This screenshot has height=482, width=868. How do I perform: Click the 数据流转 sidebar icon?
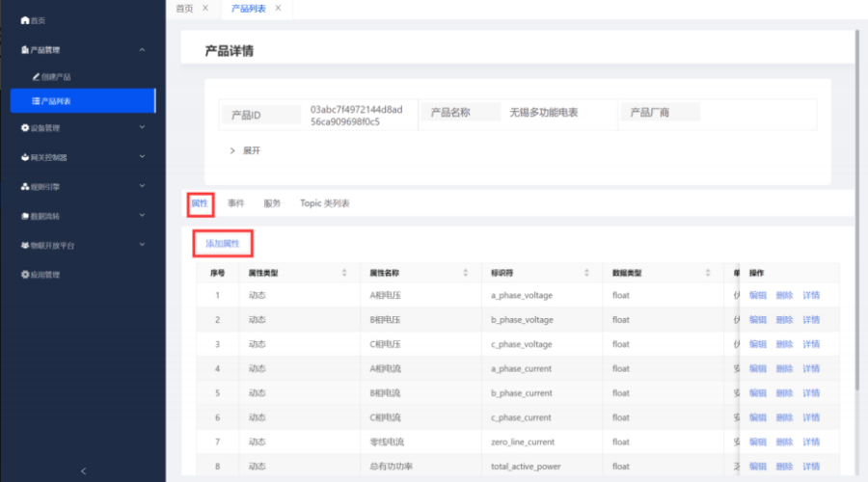pos(25,216)
